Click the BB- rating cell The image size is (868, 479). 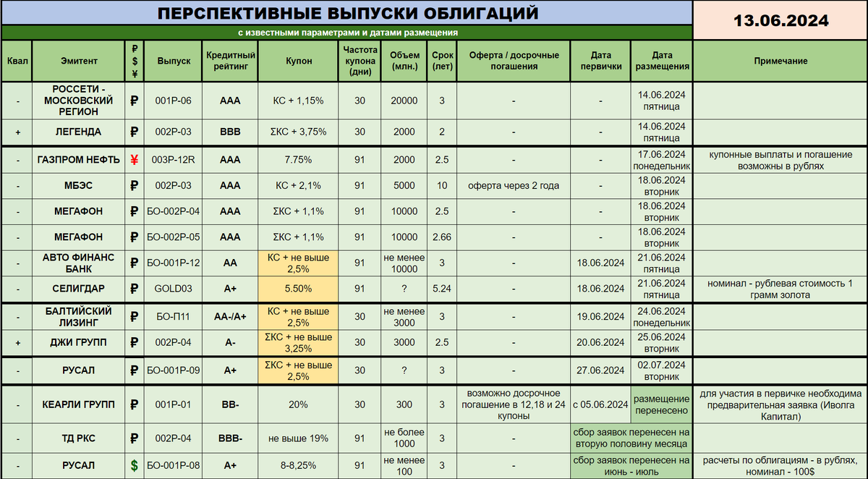coord(230,404)
